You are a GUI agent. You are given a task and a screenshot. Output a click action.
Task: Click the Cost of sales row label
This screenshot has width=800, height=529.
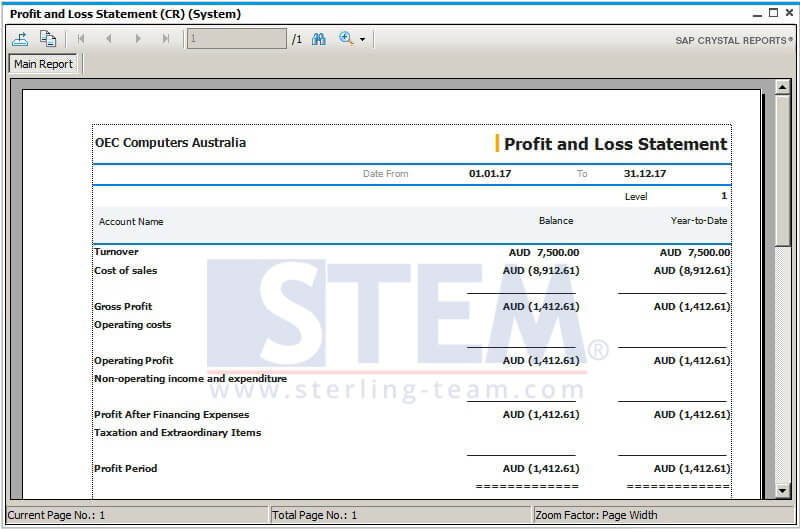pyautogui.click(x=126, y=271)
